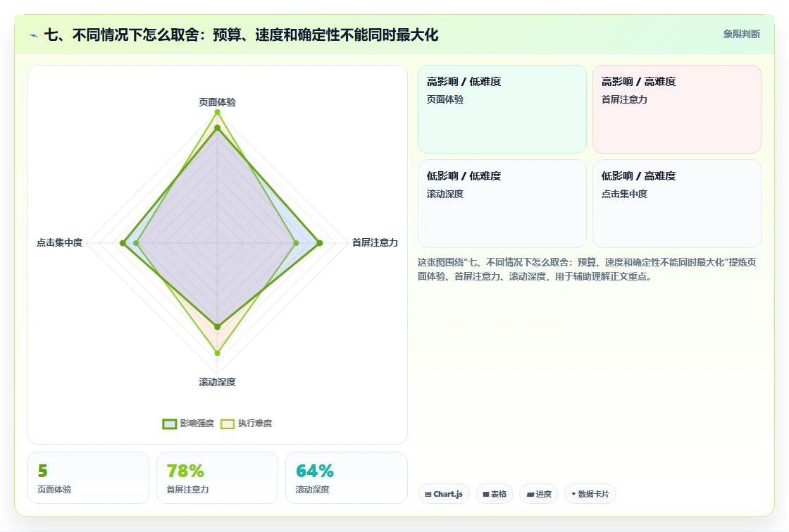Viewport: 789px width, 532px height.
Task: Open the 高影响 / 低难度 quadrant card
Action: 502,109
